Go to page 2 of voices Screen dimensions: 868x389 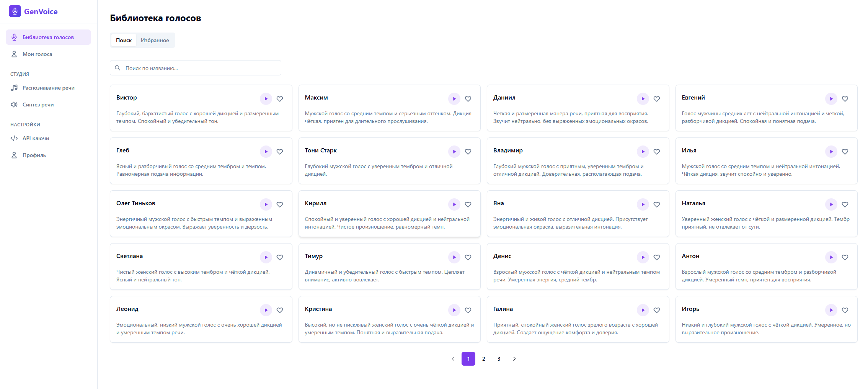point(483,359)
